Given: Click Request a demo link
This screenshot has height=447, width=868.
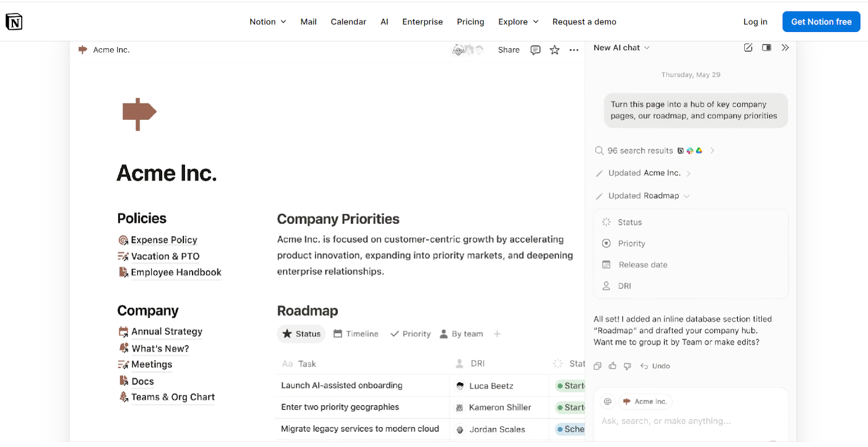Looking at the screenshot, I should (x=584, y=22).
